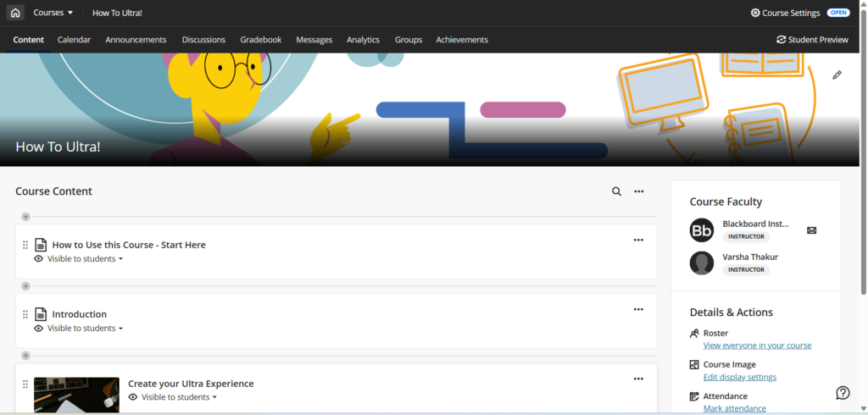
Task: Change visibility of Create your Ultra Experience
Action: pos(179,397)
